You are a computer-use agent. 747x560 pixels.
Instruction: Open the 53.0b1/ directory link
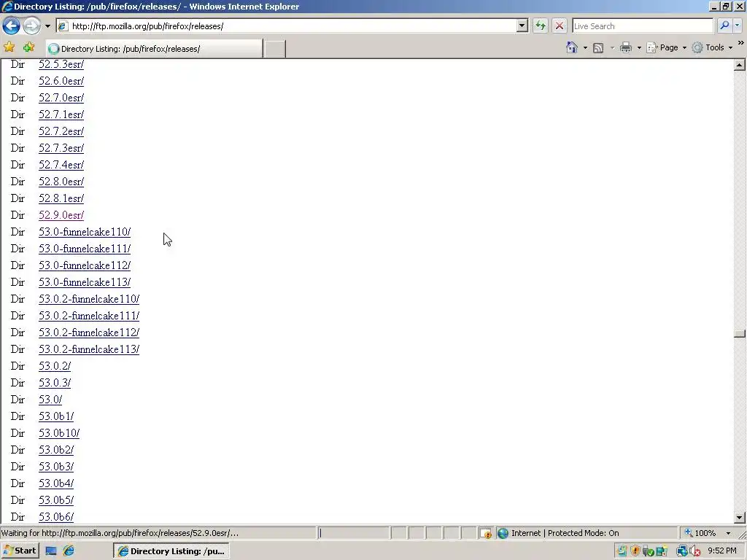[56, 416]
